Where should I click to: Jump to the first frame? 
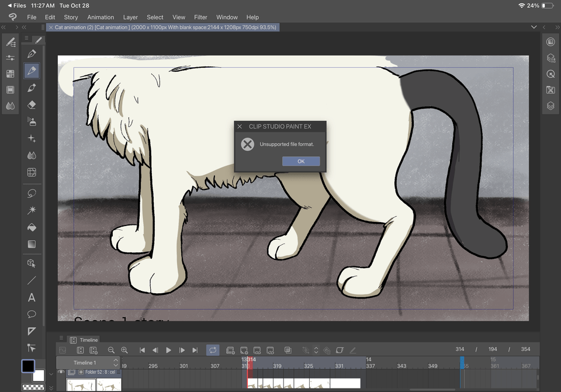click(142, 350)
